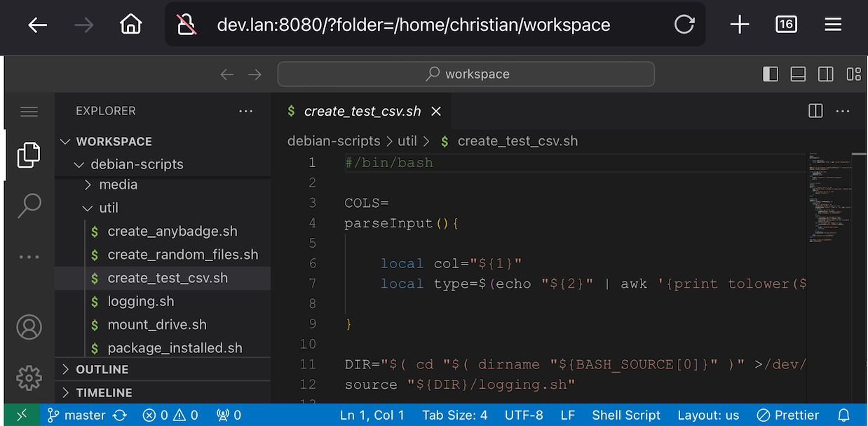Open the VS Code application menu

click(29, 112)
